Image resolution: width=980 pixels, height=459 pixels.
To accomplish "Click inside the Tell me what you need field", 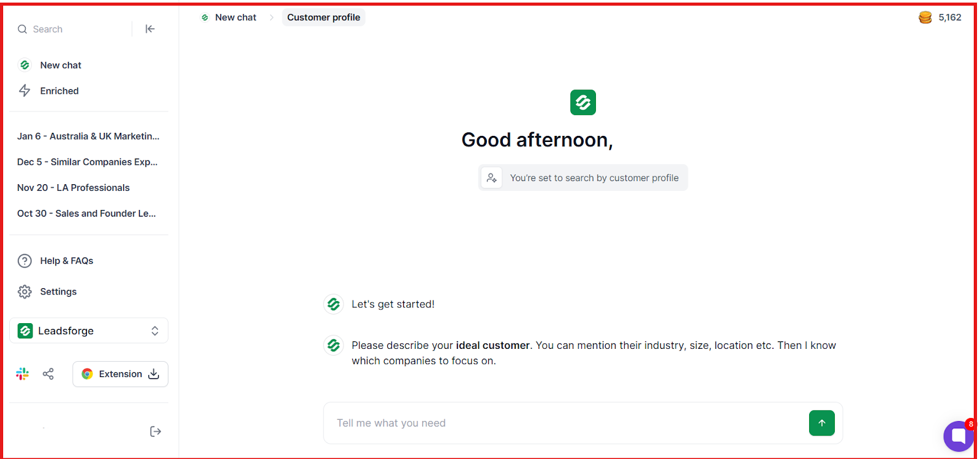I will coord(551,423).
